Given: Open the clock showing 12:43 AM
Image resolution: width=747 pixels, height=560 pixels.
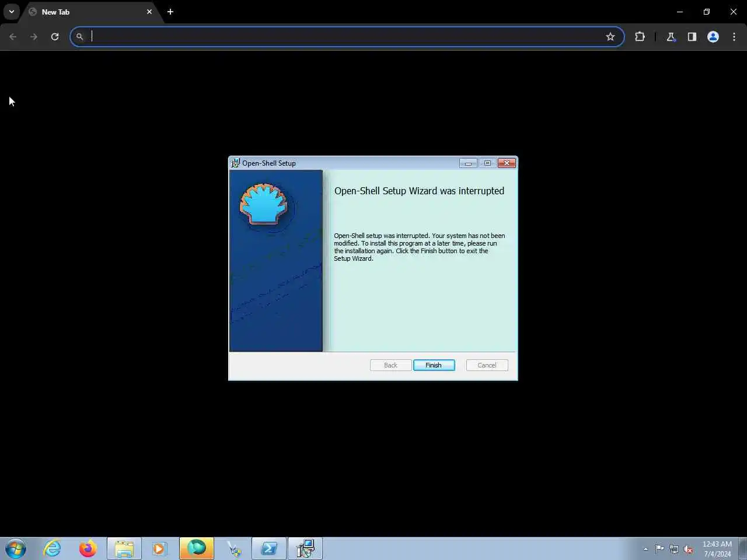Looking at the screenshot, I should (x=717, y=549).
